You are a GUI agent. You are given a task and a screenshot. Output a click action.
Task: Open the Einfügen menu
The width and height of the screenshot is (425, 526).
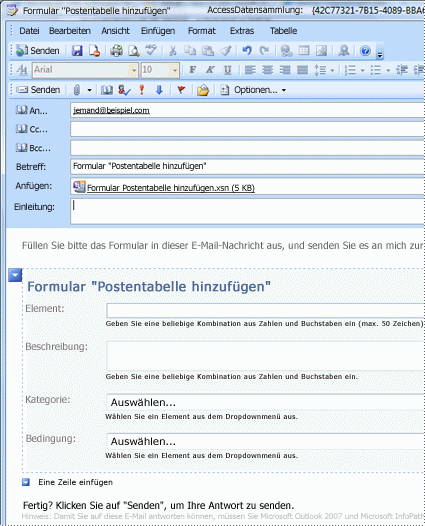tap(158, 31)
